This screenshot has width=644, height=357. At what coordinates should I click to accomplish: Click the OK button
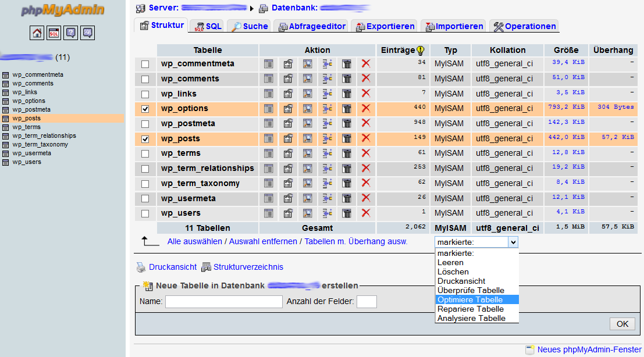(622, 324)
